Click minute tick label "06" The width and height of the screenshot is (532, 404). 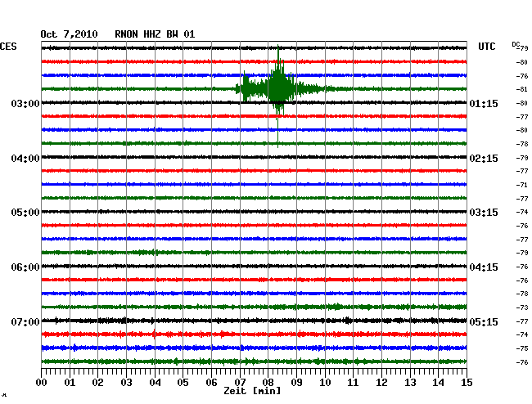(x=211, y=382)
